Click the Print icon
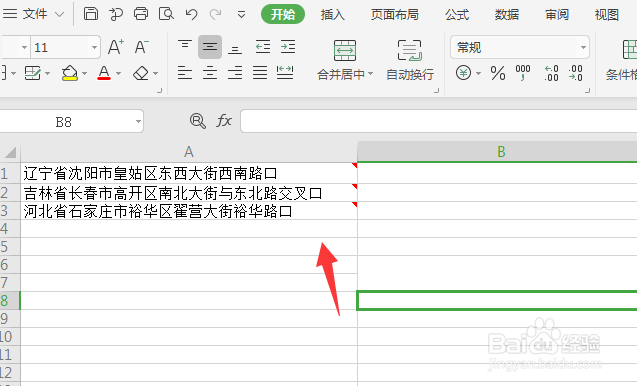The image size is (637, 386). (141, 14)
